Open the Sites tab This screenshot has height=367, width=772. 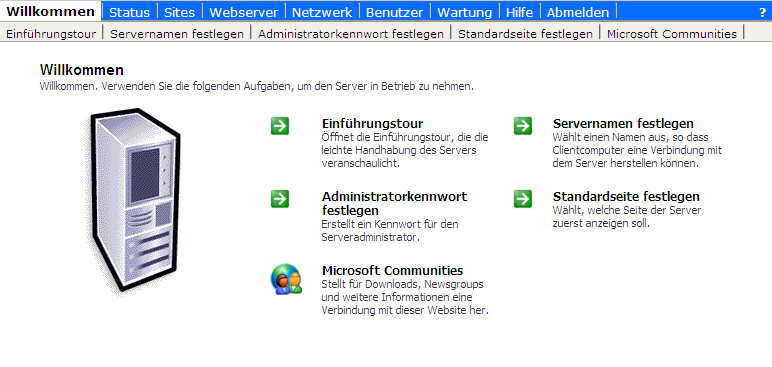point(179,12)
